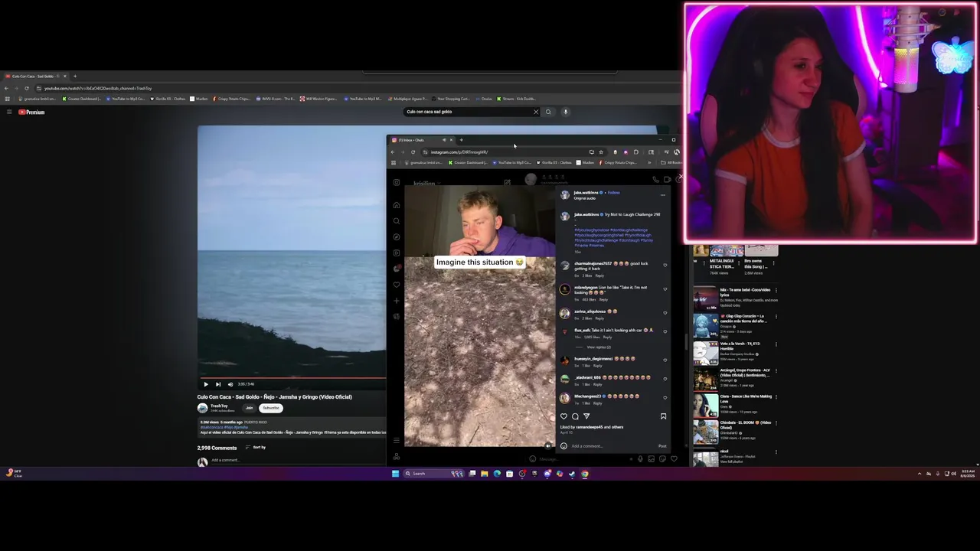Open the Sort by comments dropdown
This screenshot has height=551, width=980.
[256, 447]
